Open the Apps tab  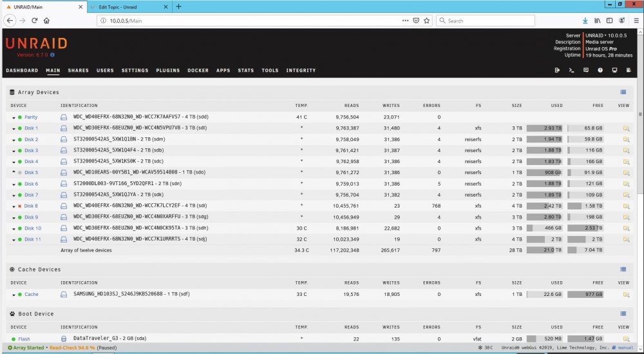[223, 70]
